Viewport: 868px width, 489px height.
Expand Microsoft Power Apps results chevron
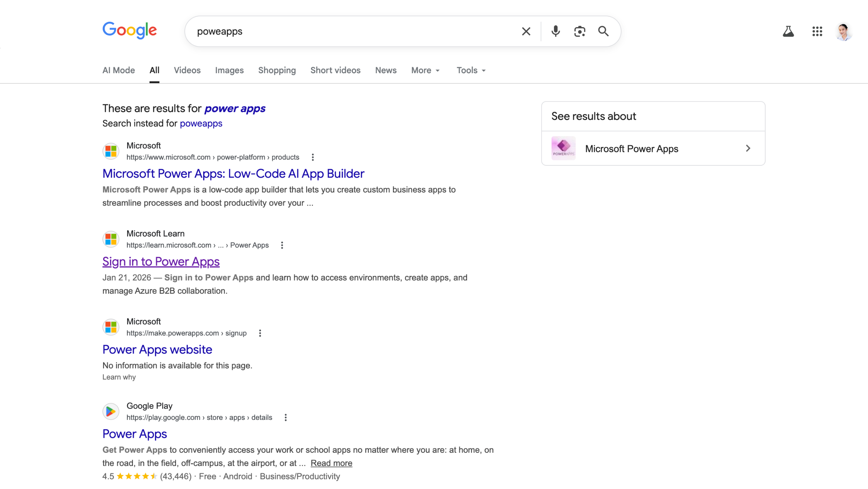click(x=748, y=148)
